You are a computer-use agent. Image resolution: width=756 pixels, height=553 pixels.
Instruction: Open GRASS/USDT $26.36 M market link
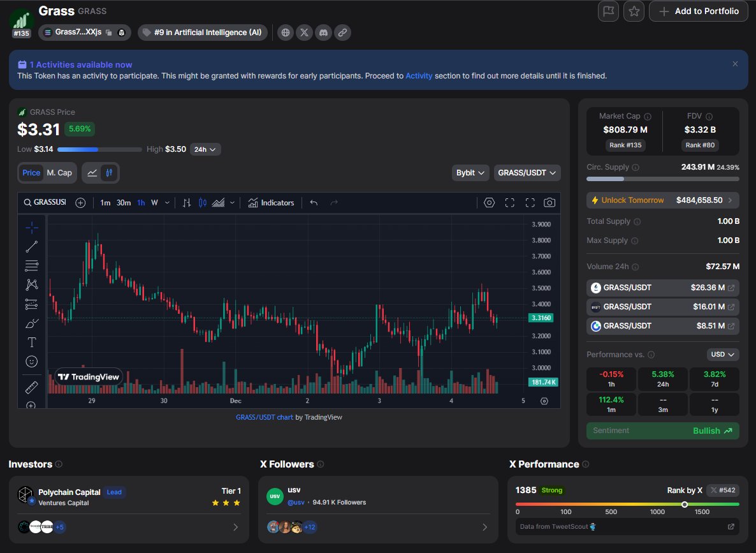click(x=662, y=288)
